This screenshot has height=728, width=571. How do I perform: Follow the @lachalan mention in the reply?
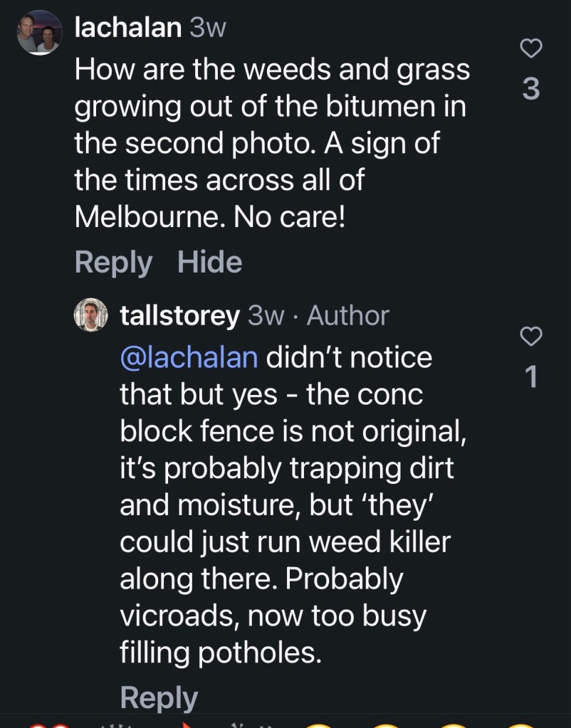tap(189, 357)
